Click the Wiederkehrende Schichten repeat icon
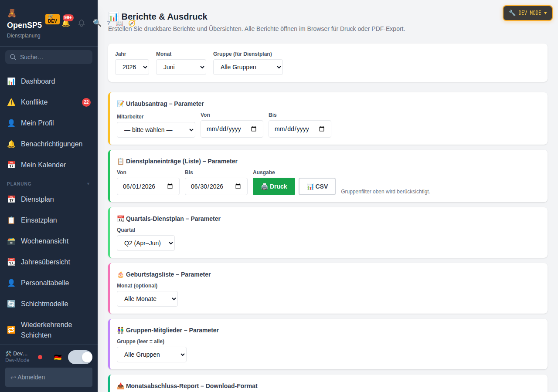The width and height of the screenshot is (558, 392). click(11, 330)
